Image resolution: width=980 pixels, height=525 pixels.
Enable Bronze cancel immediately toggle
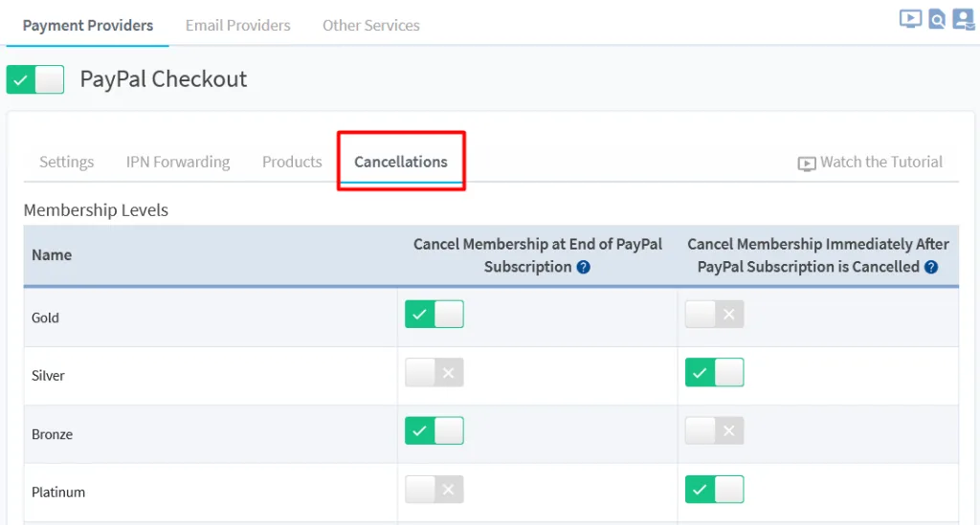pyautogui.click(x=714, y=430)
